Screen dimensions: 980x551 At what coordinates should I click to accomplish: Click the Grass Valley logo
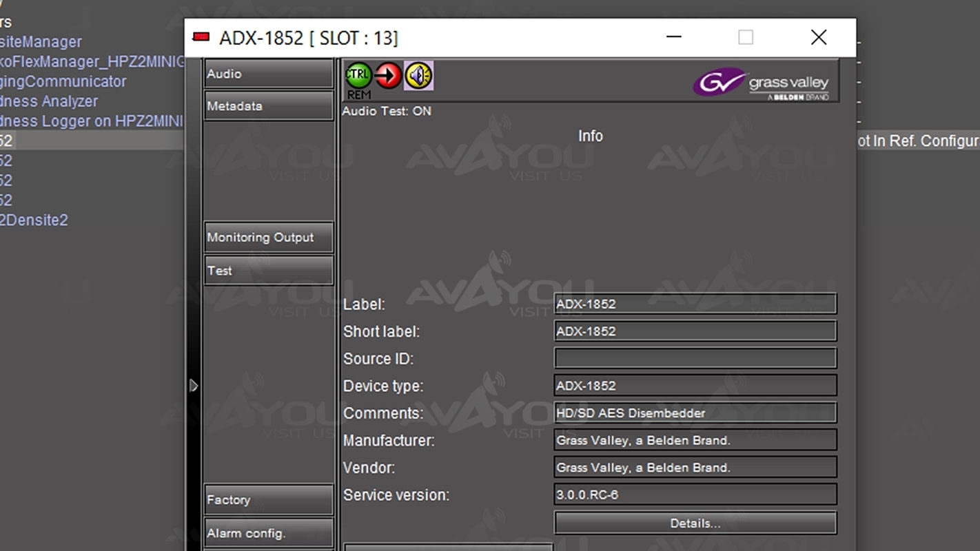762,84
